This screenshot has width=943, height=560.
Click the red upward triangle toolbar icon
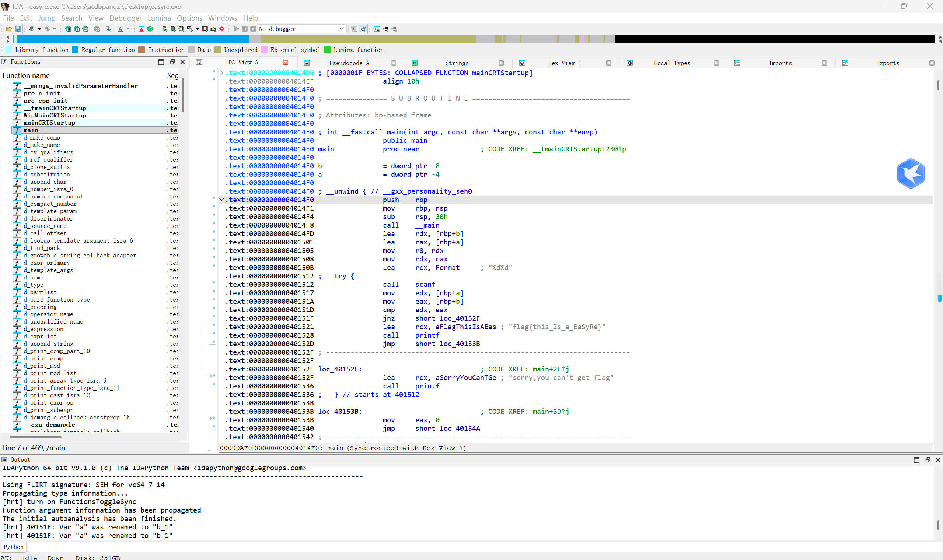141,29
